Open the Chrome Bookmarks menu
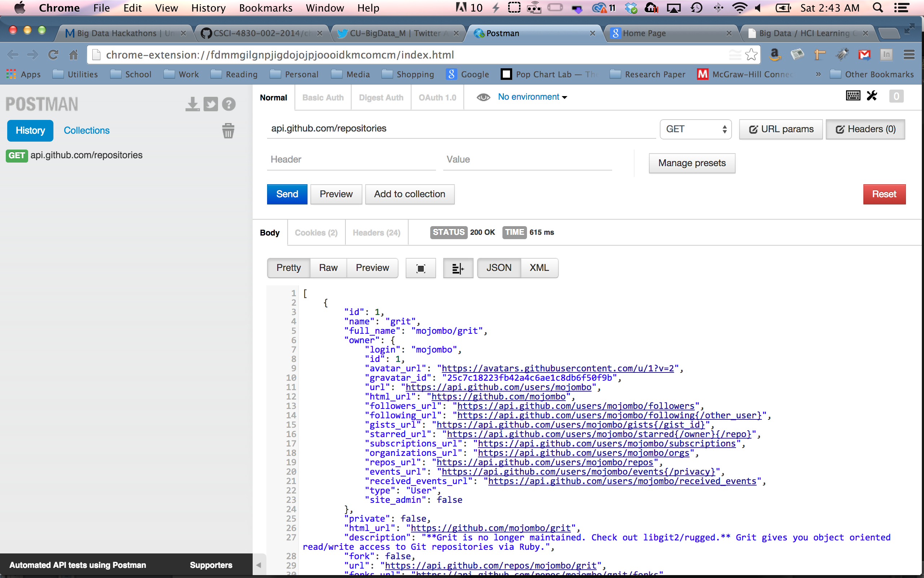924x578 pixels. 266,8
